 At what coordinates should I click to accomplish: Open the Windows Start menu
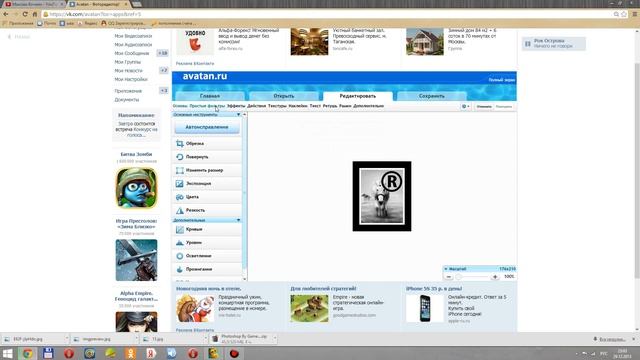point(7,353)
